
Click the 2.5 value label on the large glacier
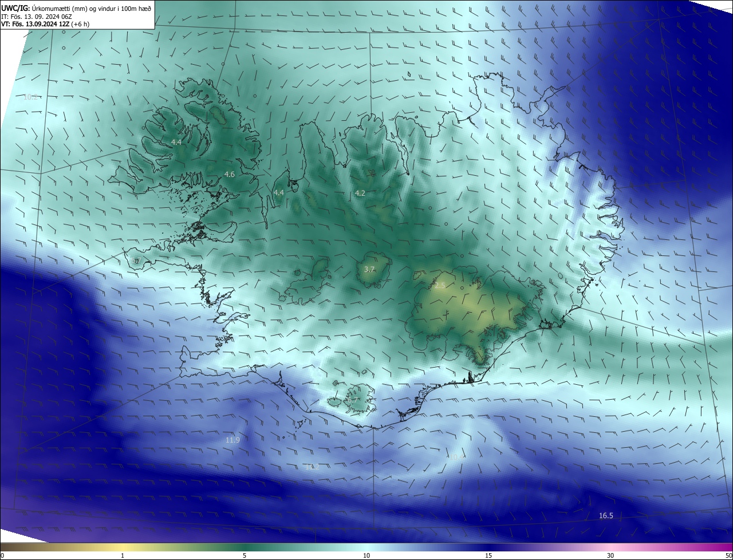click(440, 285)
